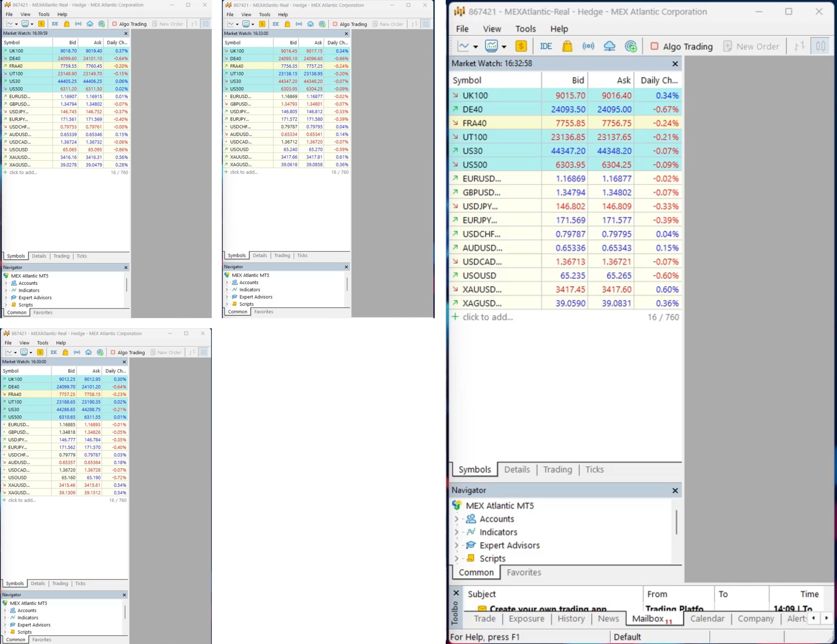Image resolution: width=837 pixels, height=644 pixels.
Task: Close the Toolbox panel
Action: (x=456, y=593)
